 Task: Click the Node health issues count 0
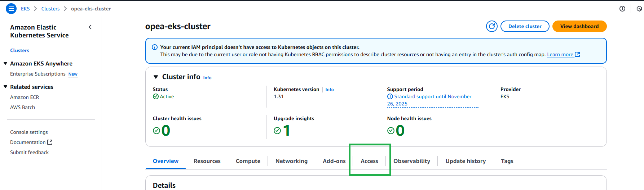pos(400,131)
